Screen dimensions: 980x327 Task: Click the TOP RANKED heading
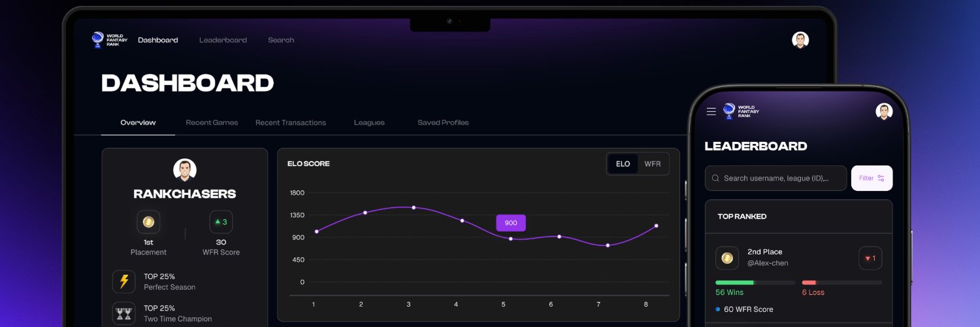coord(742,216)
